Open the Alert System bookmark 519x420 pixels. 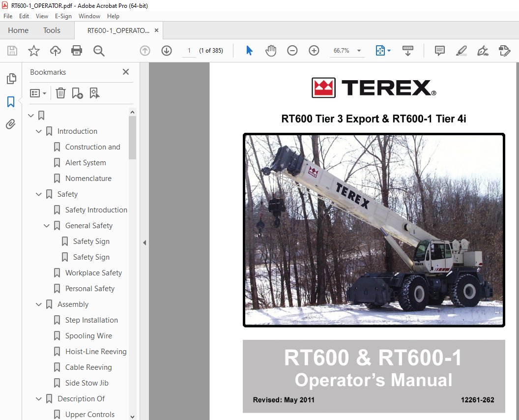[x=86, y=163]
